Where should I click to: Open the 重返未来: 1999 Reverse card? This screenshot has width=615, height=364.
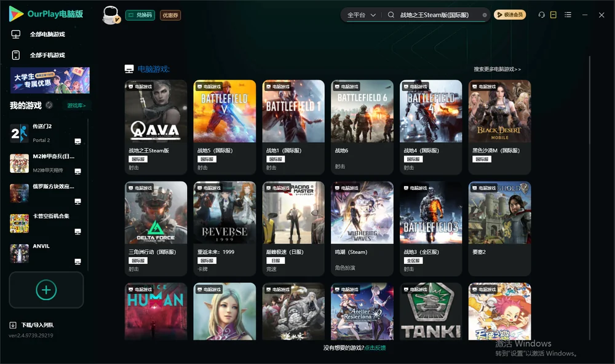pyautogui.click(x=224, y=229)
